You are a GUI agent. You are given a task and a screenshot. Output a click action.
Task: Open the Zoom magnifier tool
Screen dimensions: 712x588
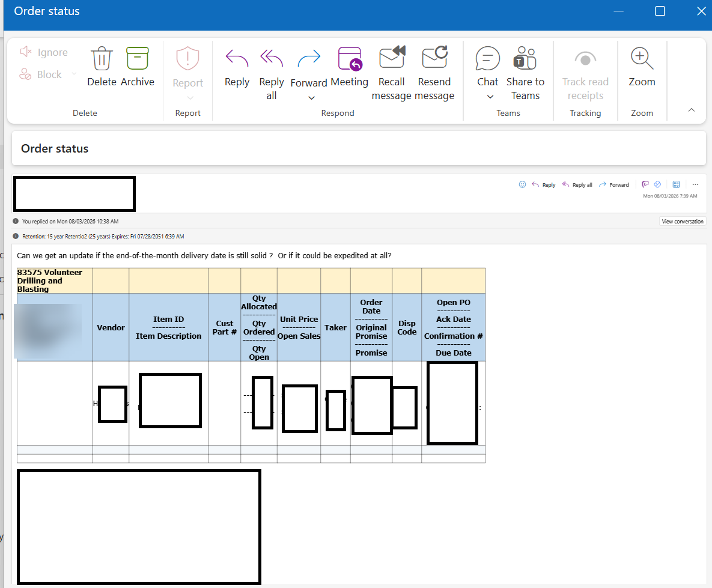tap(642, 59)
